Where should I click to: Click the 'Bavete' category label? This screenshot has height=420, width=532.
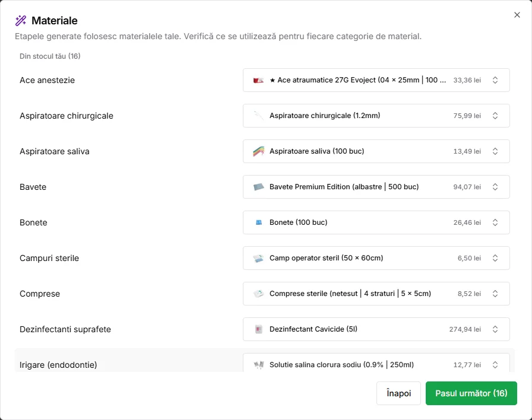33,187
